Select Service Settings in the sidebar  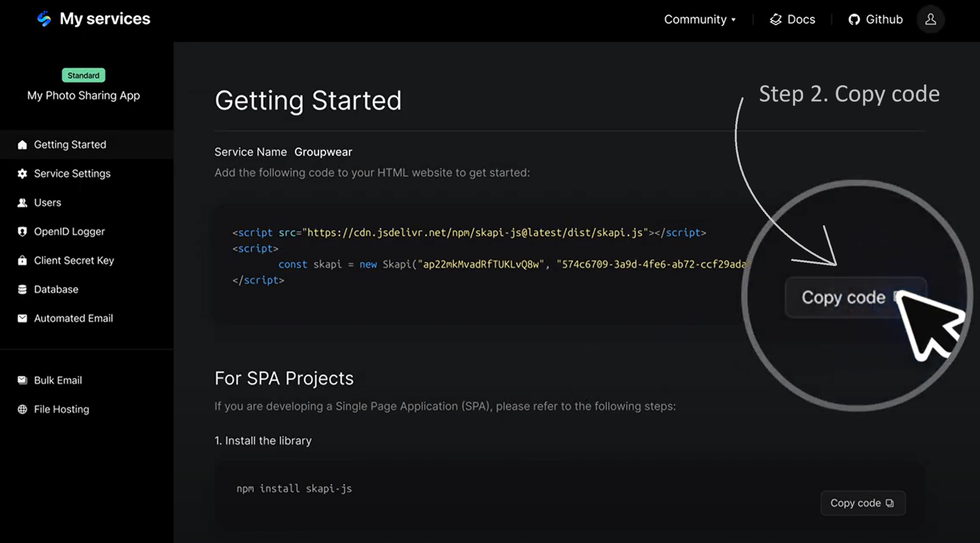click(x=72, y=174)
